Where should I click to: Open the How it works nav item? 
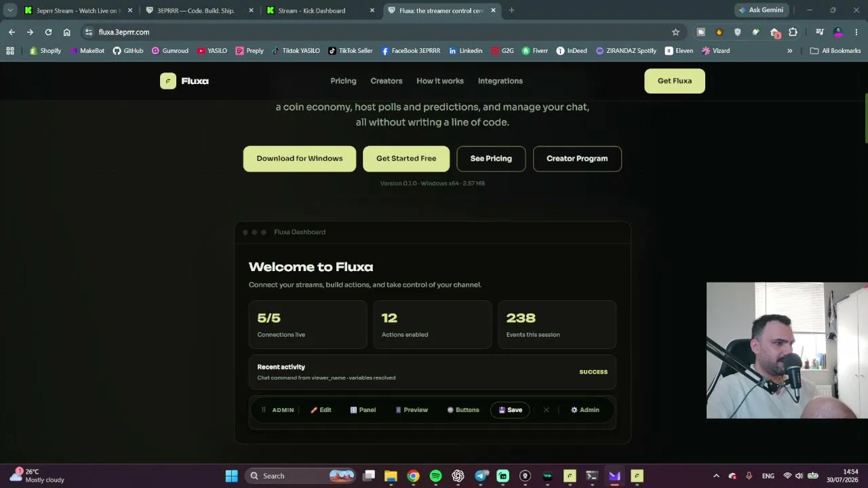point(440,81)
